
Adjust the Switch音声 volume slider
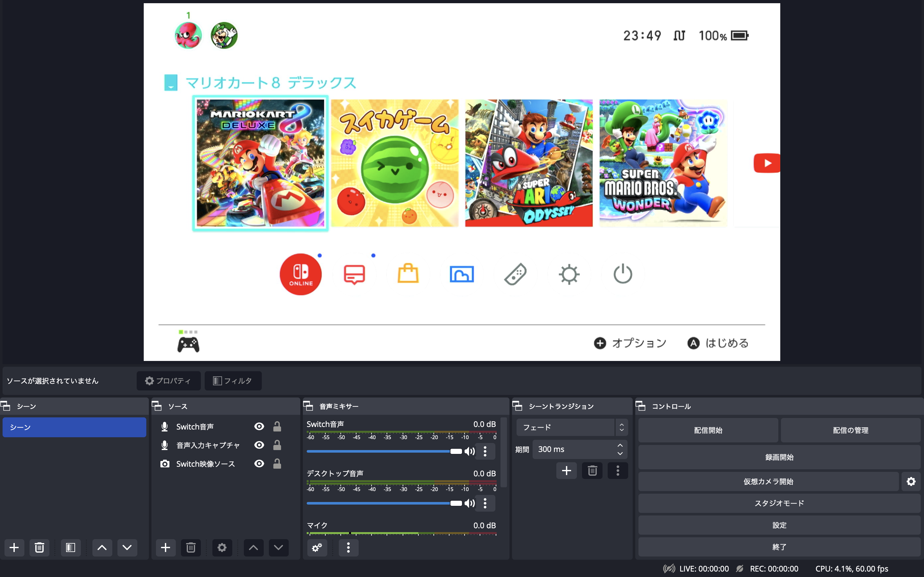[x=456, y=451]
